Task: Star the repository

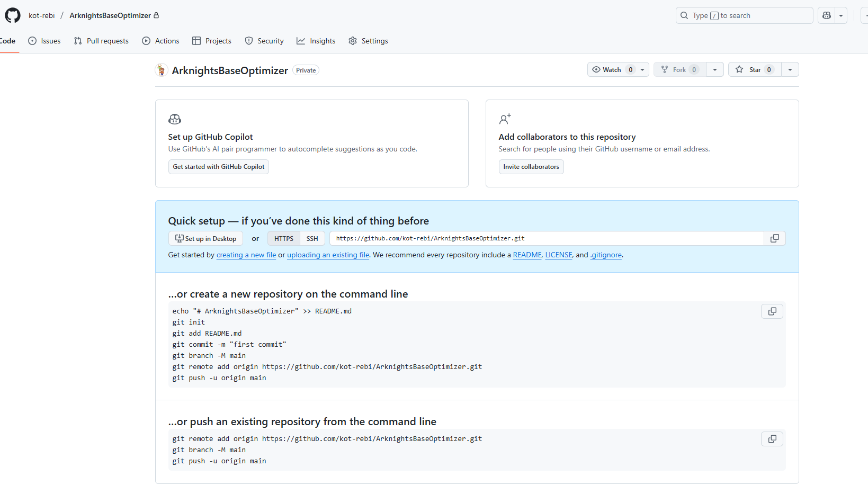Action: tap(755, 69)
